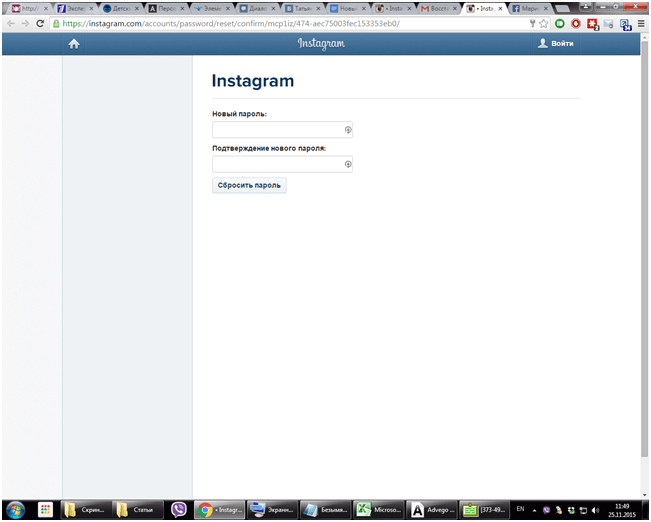The width and height of the screenshot is (651, 522).
Task: Click the browser forward arrow
Action: click(x=25, y=24)
